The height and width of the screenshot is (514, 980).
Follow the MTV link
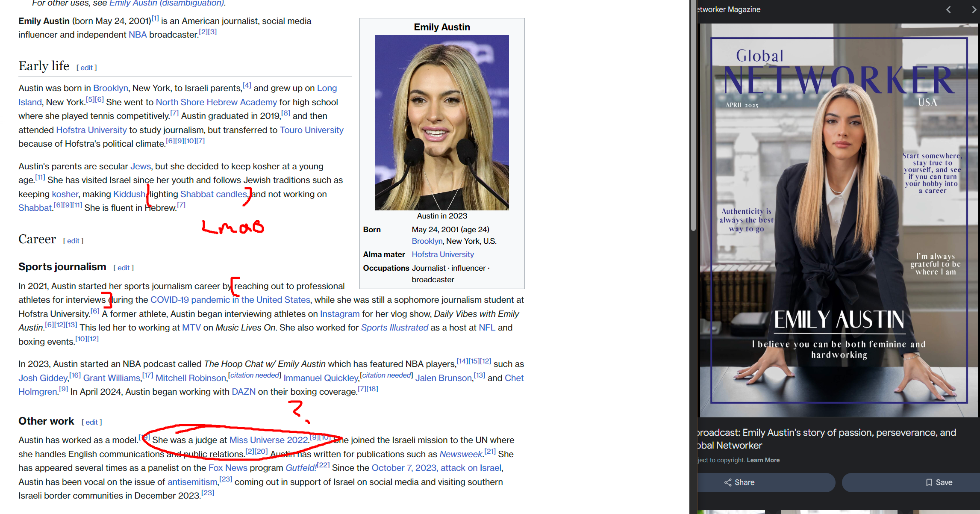(191, 328)
